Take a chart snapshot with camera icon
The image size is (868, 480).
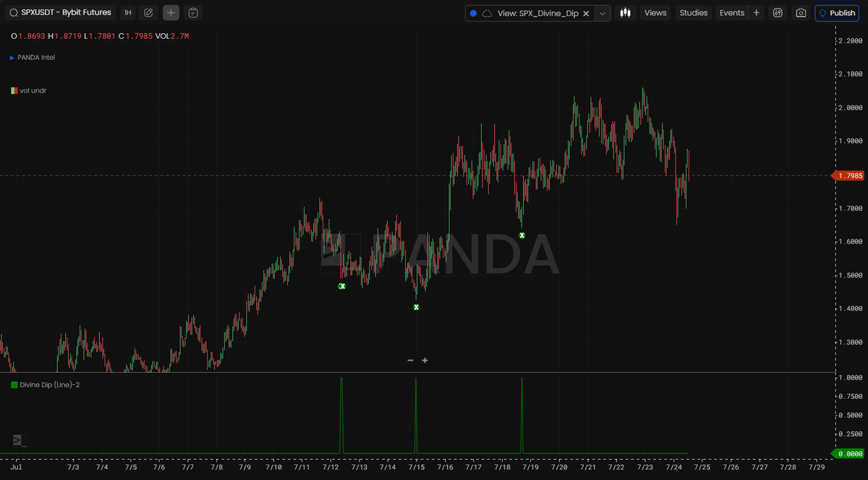(x=801, y=13)
